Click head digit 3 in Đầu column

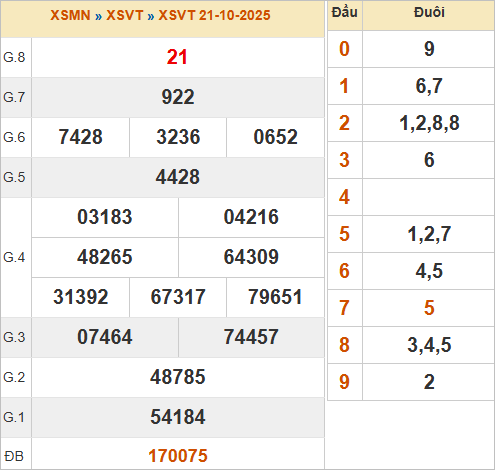344,160
